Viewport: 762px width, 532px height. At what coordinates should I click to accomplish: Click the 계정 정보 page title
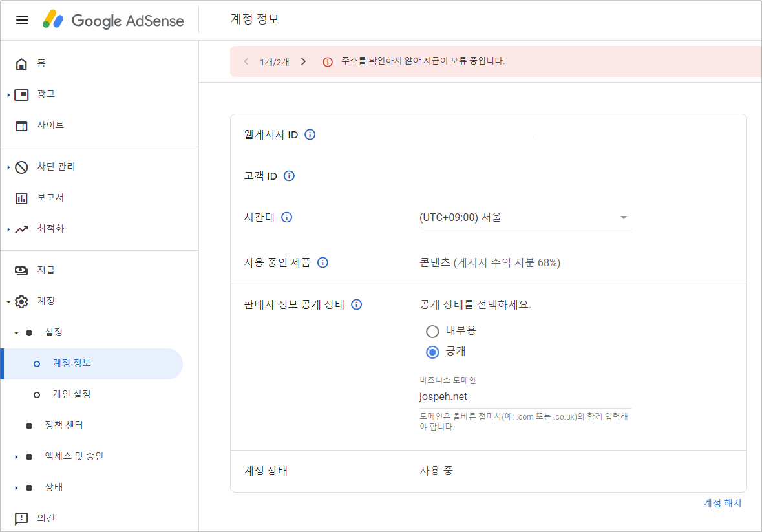255,19
